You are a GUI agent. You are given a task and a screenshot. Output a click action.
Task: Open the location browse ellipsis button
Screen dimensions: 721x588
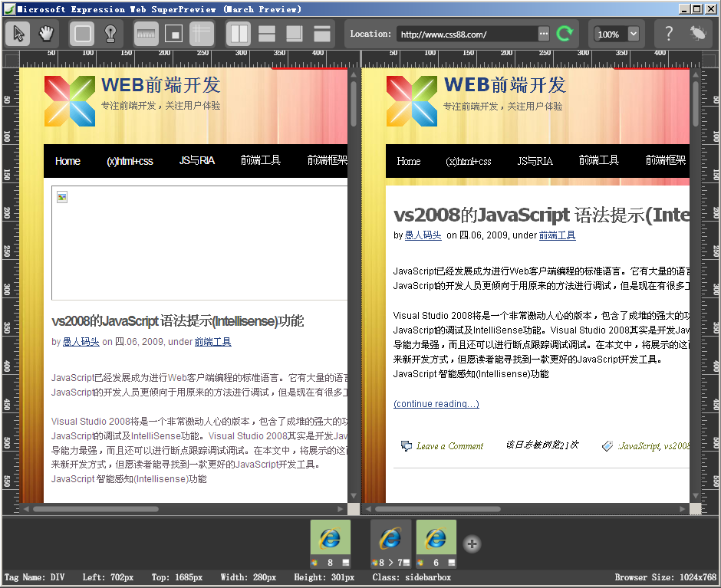point(544,34)
